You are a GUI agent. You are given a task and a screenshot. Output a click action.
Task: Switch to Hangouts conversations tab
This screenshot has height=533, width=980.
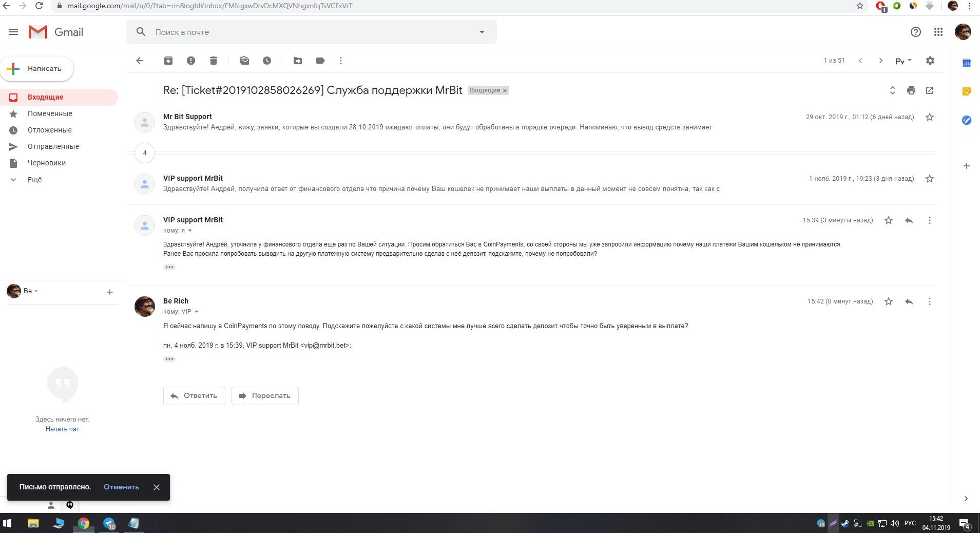(x=70, y=505)
